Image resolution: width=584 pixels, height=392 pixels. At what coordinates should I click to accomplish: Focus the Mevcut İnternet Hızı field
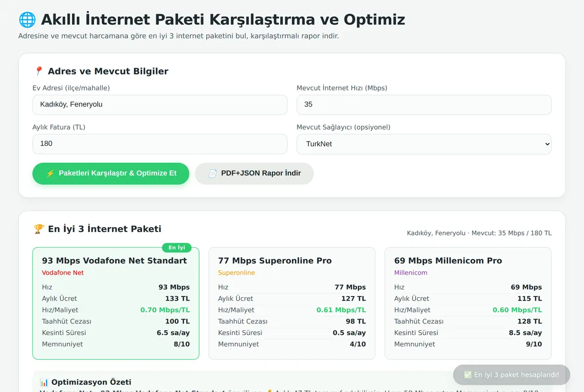tap(424, 105)
